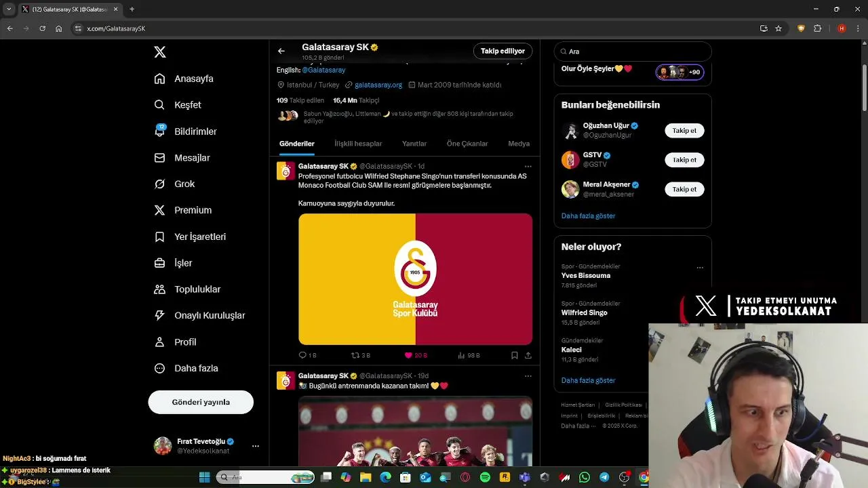Switch to Yanıtlar tab
868x488 pixels.
[x=414, y=144]
